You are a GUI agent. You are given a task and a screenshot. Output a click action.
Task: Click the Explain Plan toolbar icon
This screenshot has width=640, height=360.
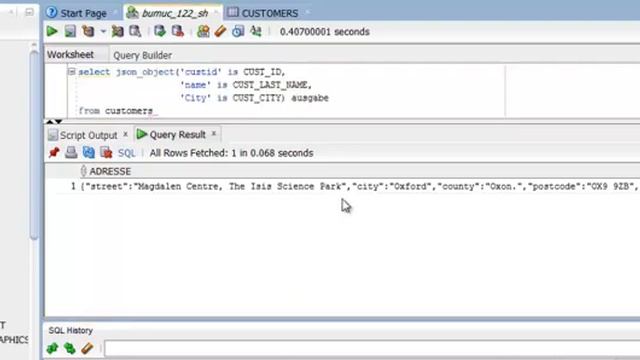(x=88, y=31)
